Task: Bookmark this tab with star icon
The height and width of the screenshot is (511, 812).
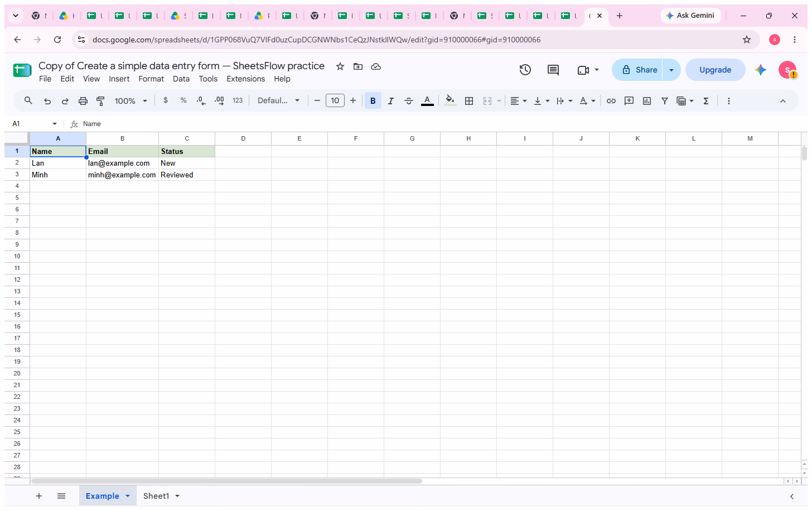Action: [747, 40]
